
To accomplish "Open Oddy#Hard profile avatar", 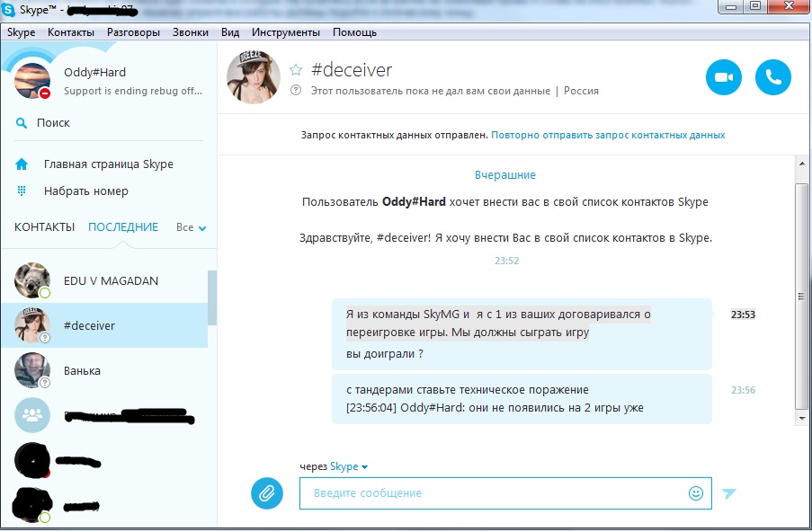I will click(x=32, y=81).
